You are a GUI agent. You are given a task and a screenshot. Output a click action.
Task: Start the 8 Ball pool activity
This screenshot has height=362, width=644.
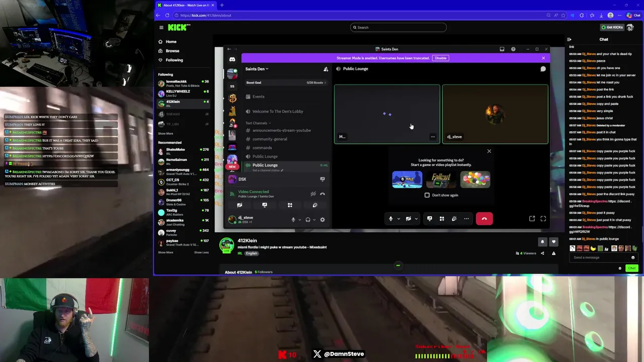[407, 179]
